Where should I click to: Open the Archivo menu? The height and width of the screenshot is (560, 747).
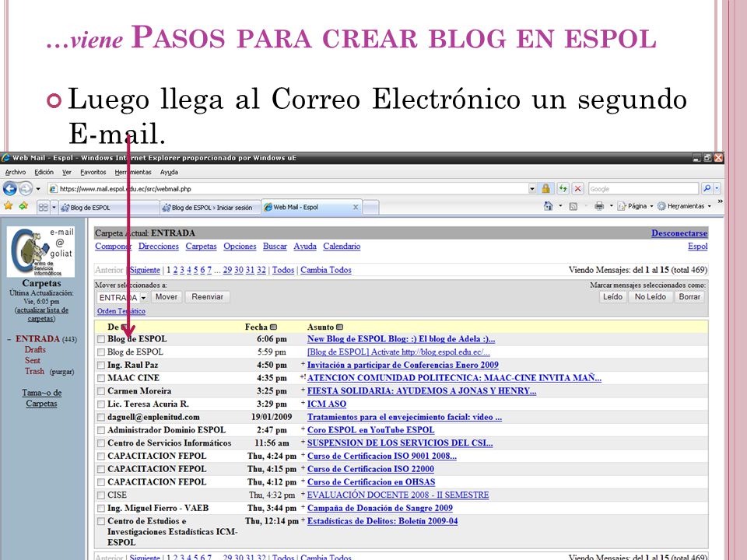(16, 172)
